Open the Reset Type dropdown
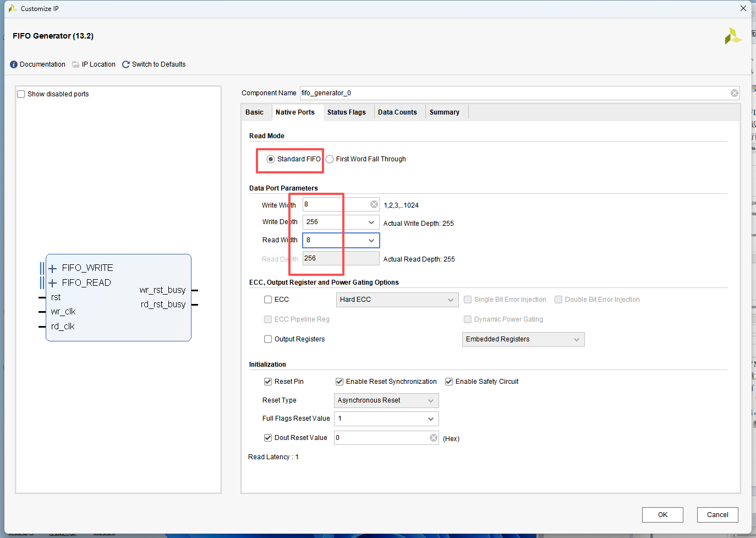This screenshot has height=538, width=756. click(386, 400)
